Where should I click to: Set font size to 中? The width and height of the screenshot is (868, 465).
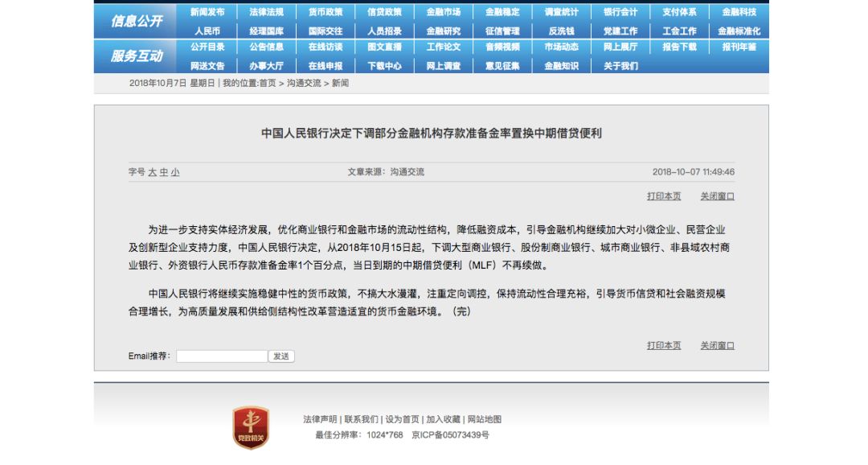pos(164,172)
